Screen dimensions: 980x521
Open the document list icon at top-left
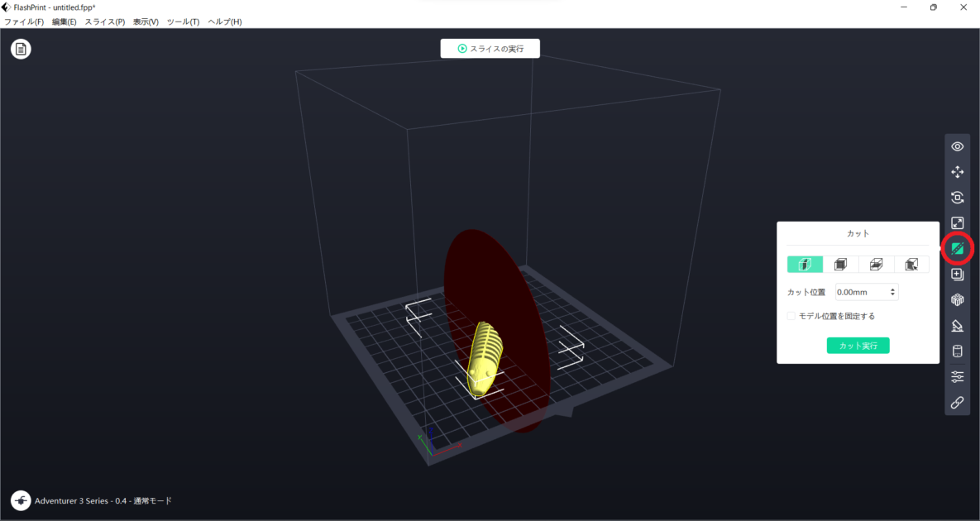[x=21, y=50]
